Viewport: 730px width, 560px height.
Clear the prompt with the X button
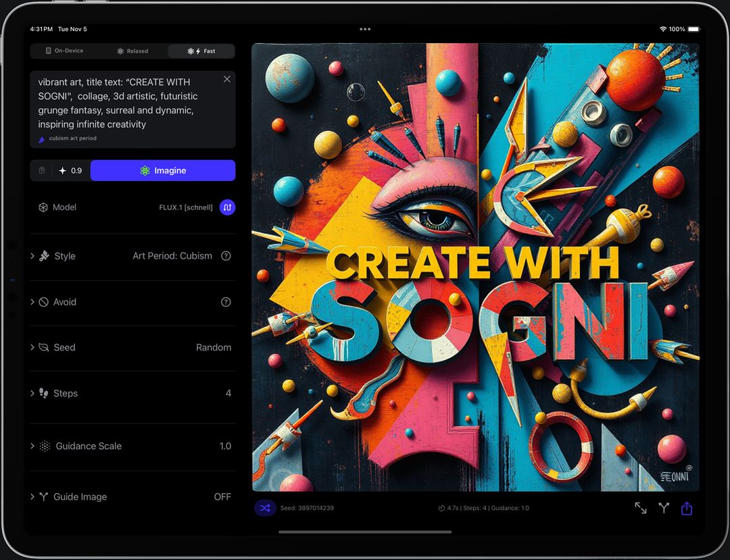coord(226,79)
